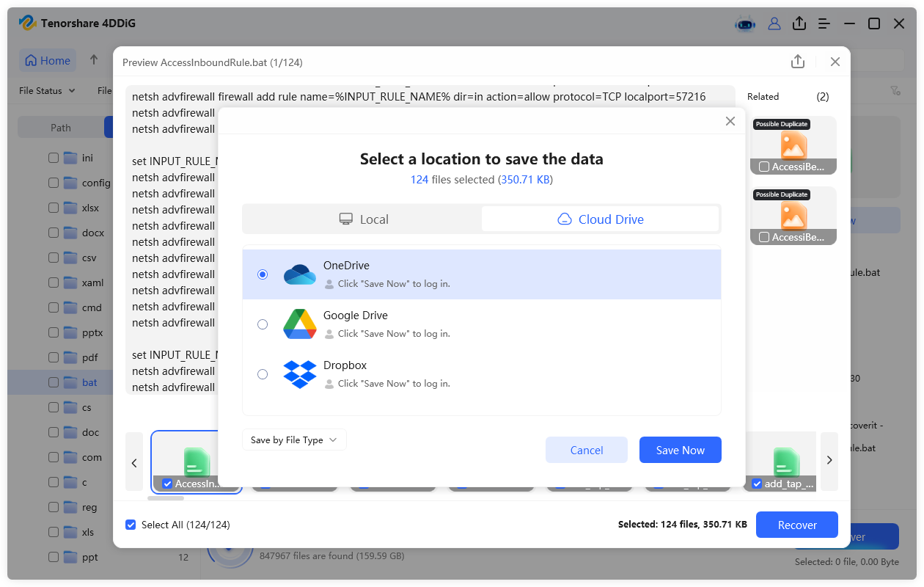Switch to the Path tab
Screen dimensions: 924x587
click(x=61, y=128)
